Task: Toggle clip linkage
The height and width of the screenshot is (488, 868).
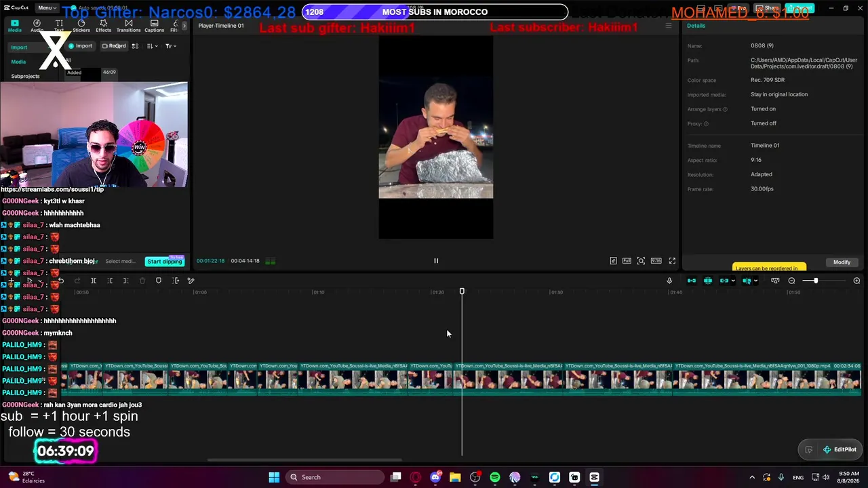Action: [724, 281]
